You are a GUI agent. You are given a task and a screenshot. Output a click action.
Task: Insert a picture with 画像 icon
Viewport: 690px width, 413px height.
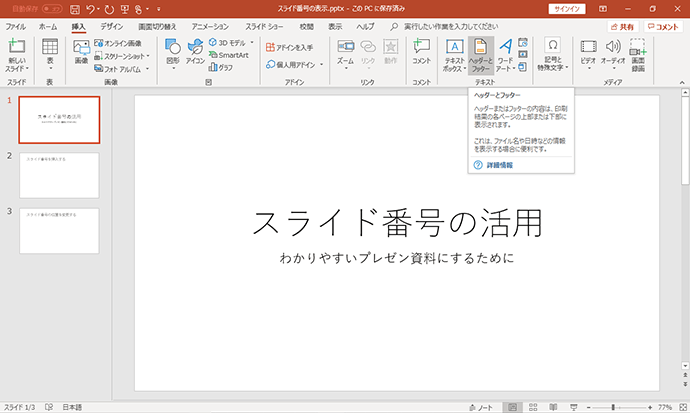[81, 52]
